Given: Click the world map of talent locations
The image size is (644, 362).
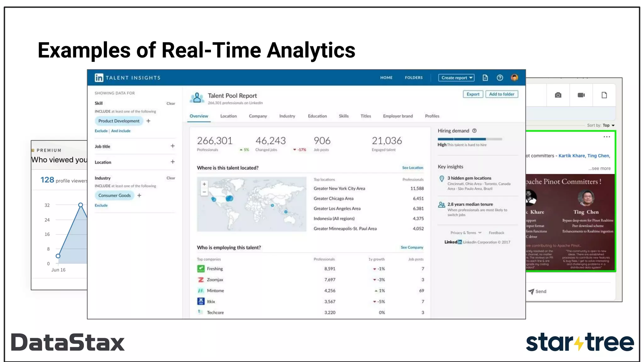Looking at the screenshot, I should pos(252,204).
